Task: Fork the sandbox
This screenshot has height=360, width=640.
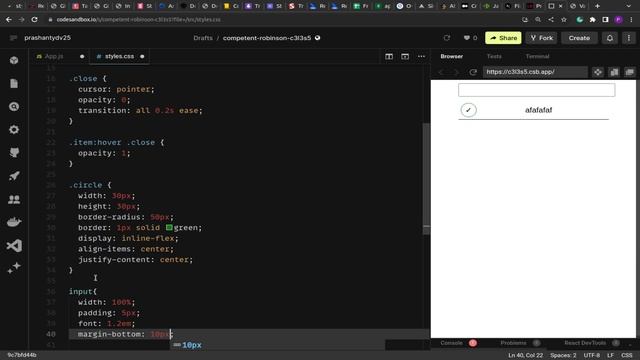Action: tap(542, 38)
